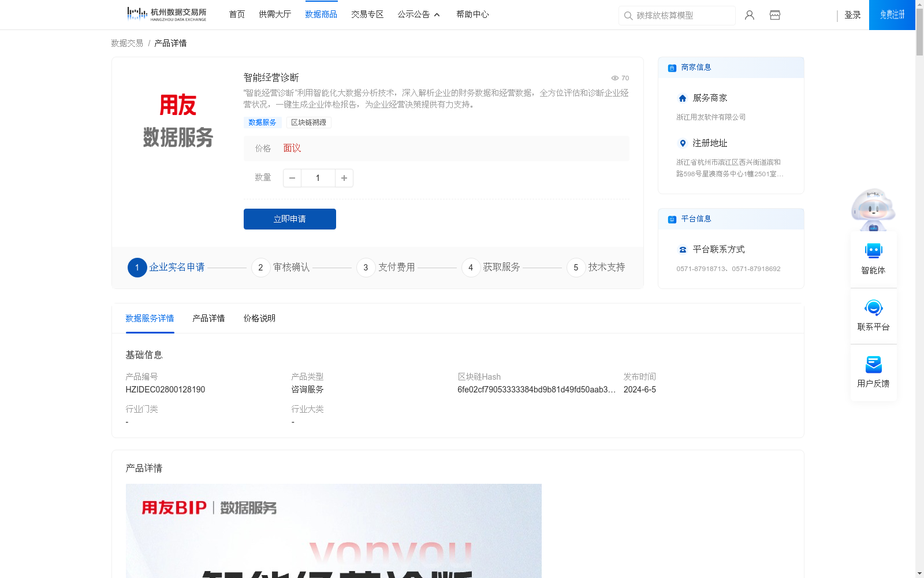924x578 pixels.
Task: Click the 咨询服务 product type value
Action: click(x=307, y=390)
